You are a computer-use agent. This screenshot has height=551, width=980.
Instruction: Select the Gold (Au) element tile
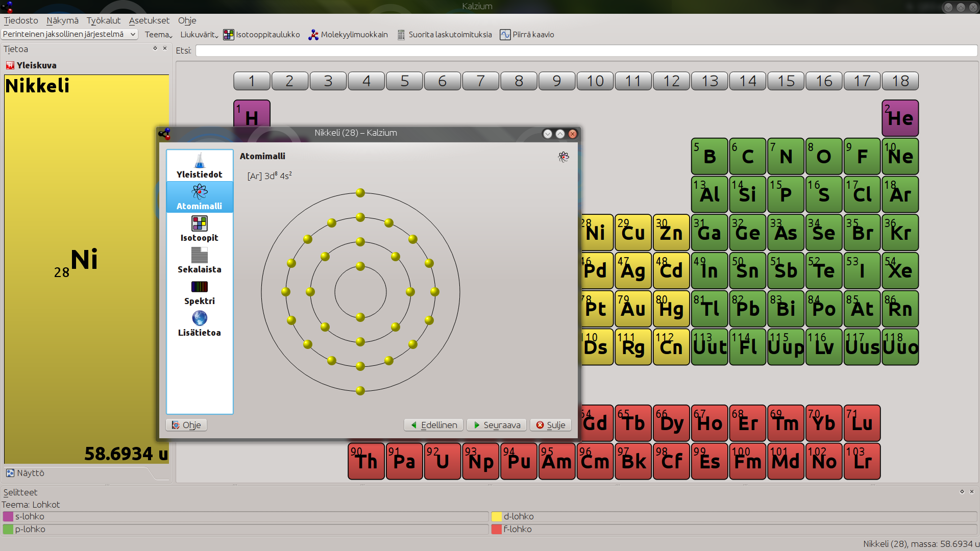coord(633,309)
